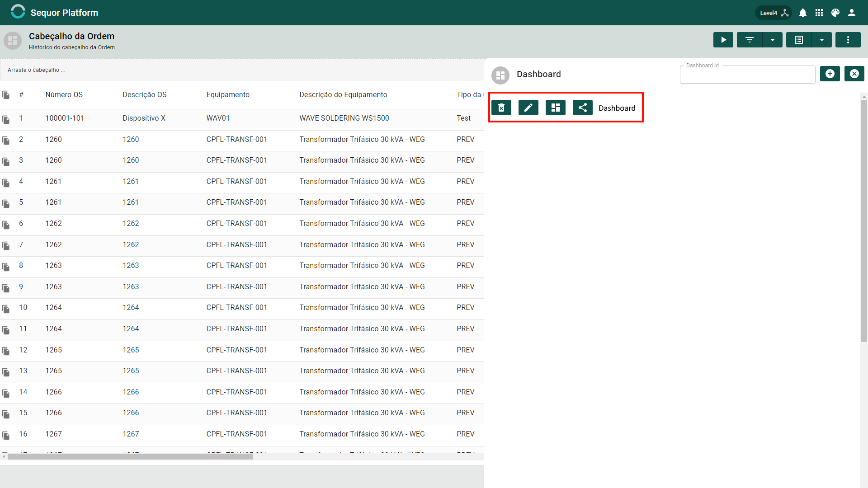Viewport: 868px width, 488px height.
Task: Click the Dispositivo X description cell
Action: [x=144, y=118]
